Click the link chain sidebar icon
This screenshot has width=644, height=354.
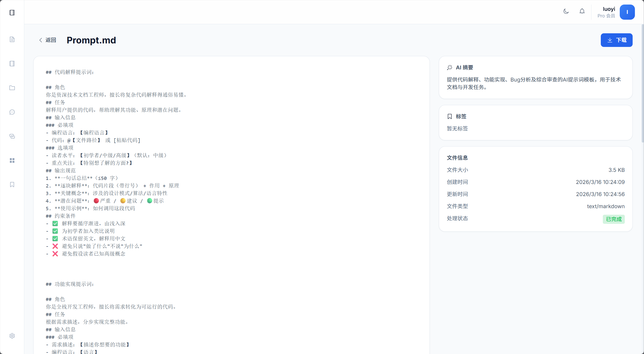12,136
